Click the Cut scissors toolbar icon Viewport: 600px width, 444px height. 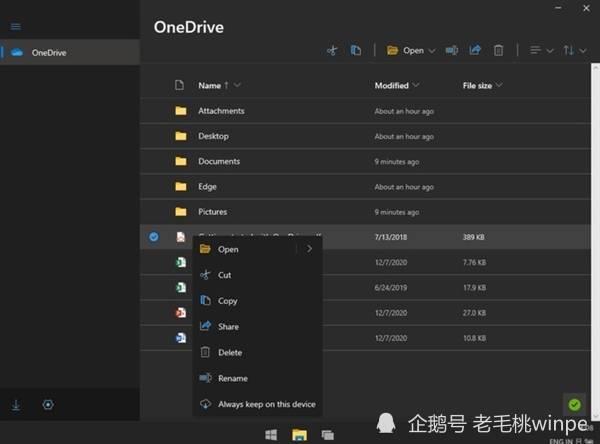332,50
